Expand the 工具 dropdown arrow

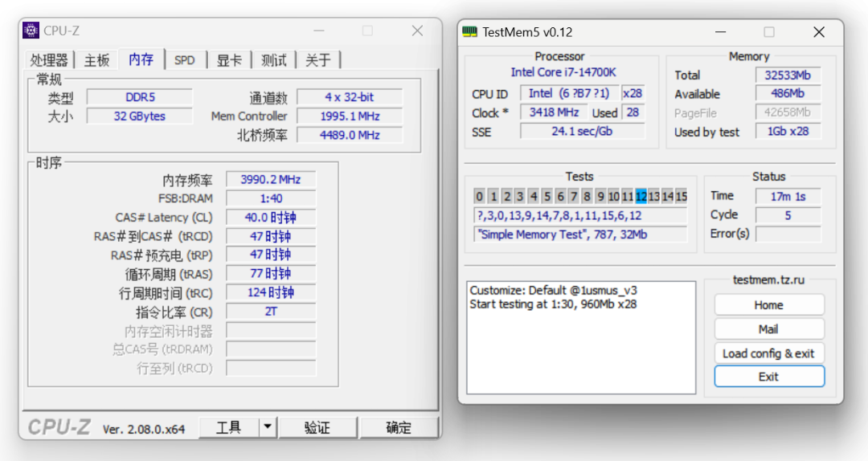pos(268,428)
